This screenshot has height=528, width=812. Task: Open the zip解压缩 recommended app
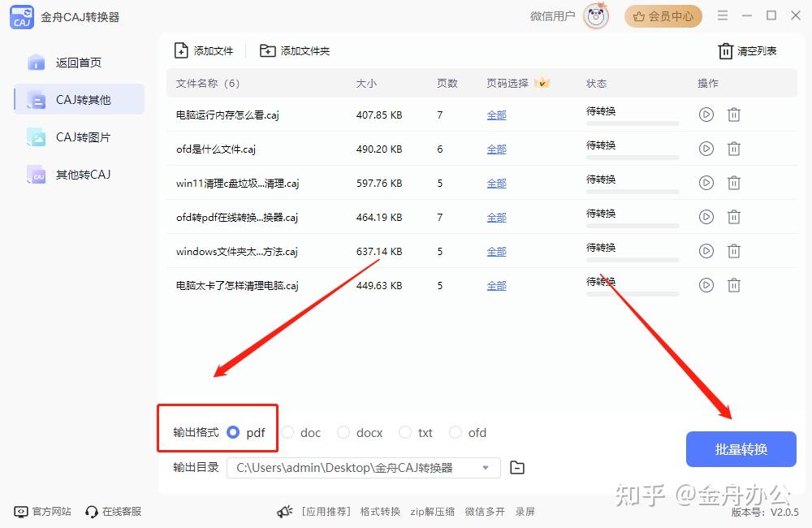click(x=433, y=512)
